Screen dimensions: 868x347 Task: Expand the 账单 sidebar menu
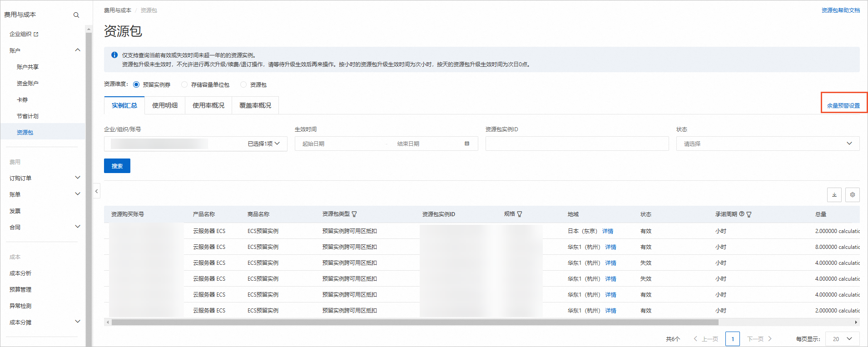78,194
